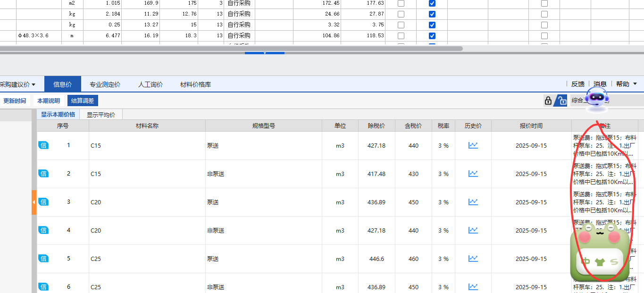This screenshot has height=293, width=644.
Task: Uncheck the checked box in the 118.53 row
Action: 432,35
